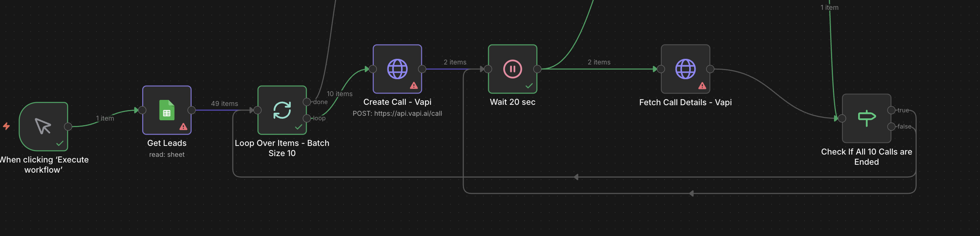Click the 'Fetch Call Details - Vapi' title

[x=685, y=102]
